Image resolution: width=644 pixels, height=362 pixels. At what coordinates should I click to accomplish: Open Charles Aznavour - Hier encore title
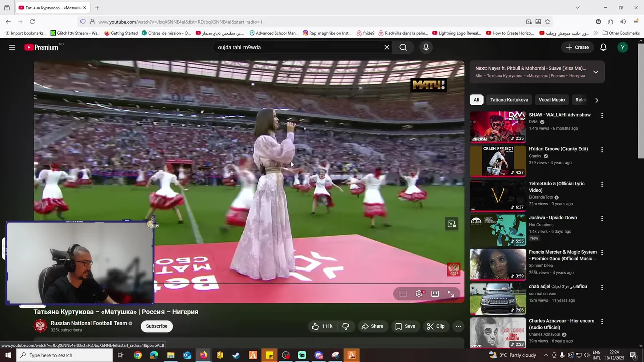point(561,324)
